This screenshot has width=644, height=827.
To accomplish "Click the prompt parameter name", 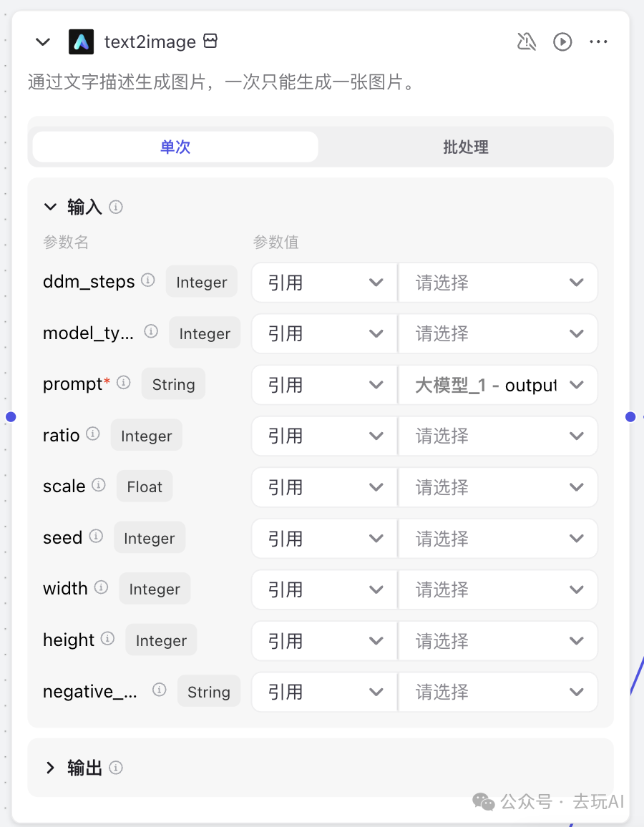I will pyautogui.click(x=73, y=384).
